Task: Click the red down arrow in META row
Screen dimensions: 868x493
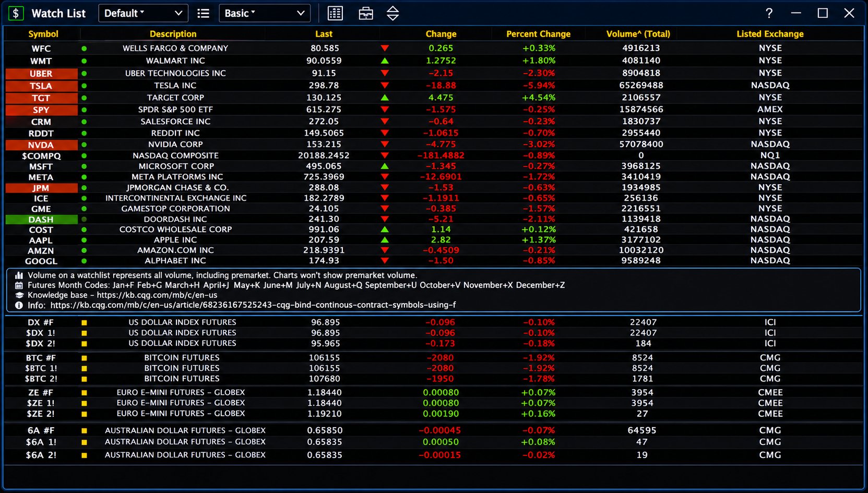Action: pyautogui.click(x=385, y=177)
